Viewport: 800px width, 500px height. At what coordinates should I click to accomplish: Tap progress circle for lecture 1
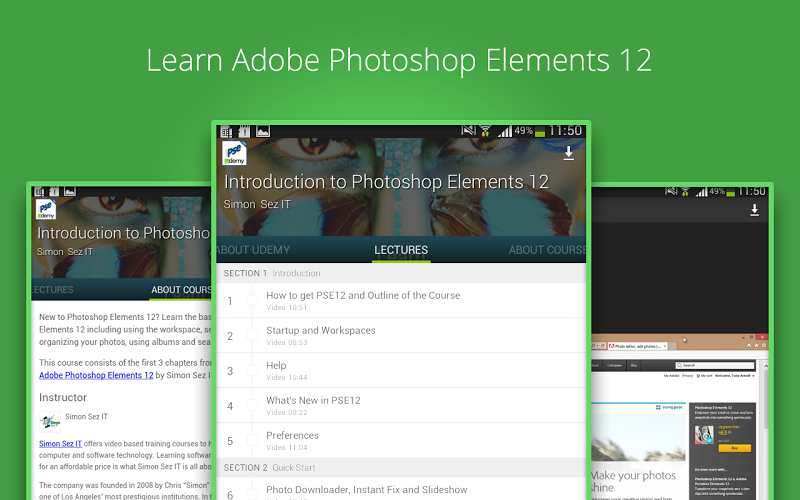click(x=253, y=301)
